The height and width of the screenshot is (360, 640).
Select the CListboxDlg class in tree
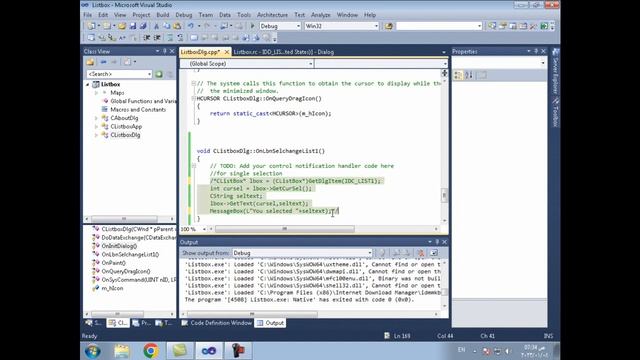[x=125, y=135]
